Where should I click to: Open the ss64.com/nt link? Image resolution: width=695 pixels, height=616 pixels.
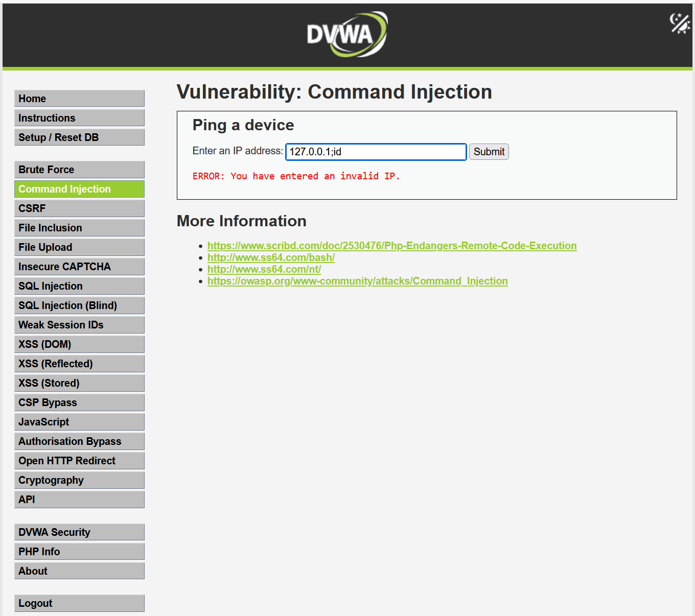264,269
